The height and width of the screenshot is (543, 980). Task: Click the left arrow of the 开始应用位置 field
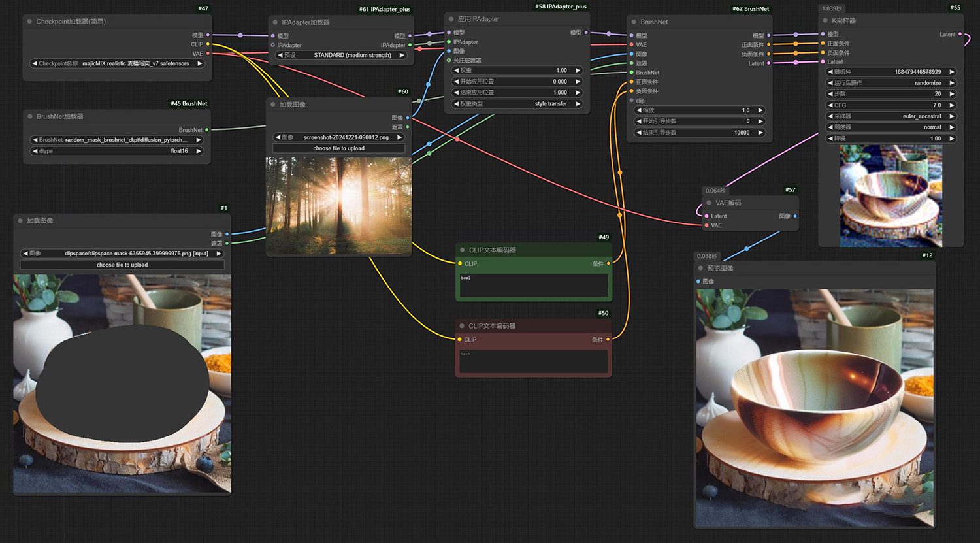pos(456,82)
